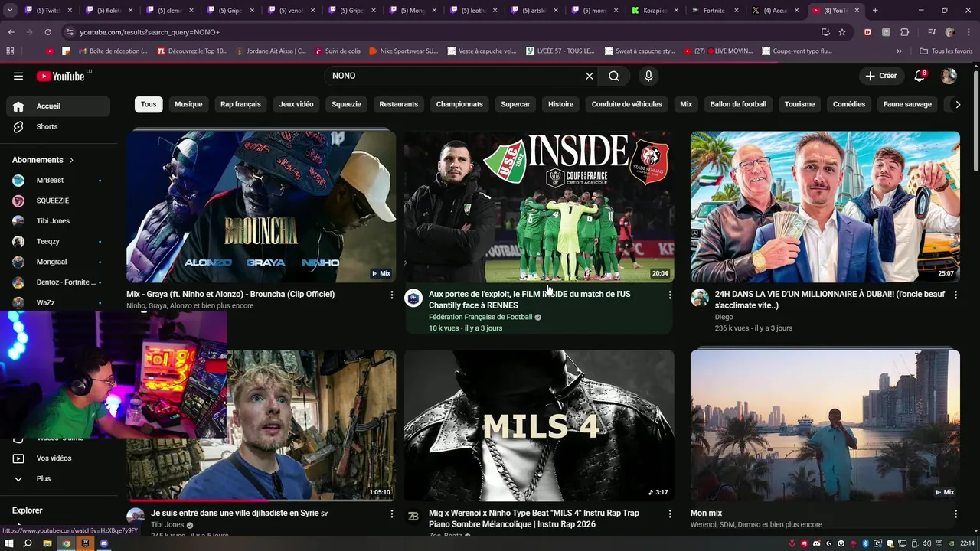Open the YouTube account avatar menu

click(949, 76)
